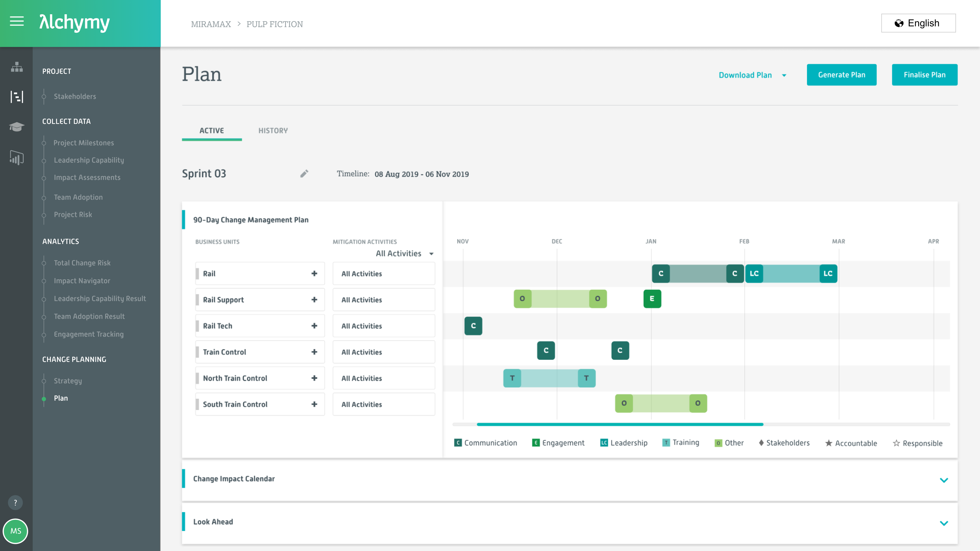The height and width of the screenshot is (551, 980).
Task: Select the E Engagement marker in January
Action: (x=652, y=299)
